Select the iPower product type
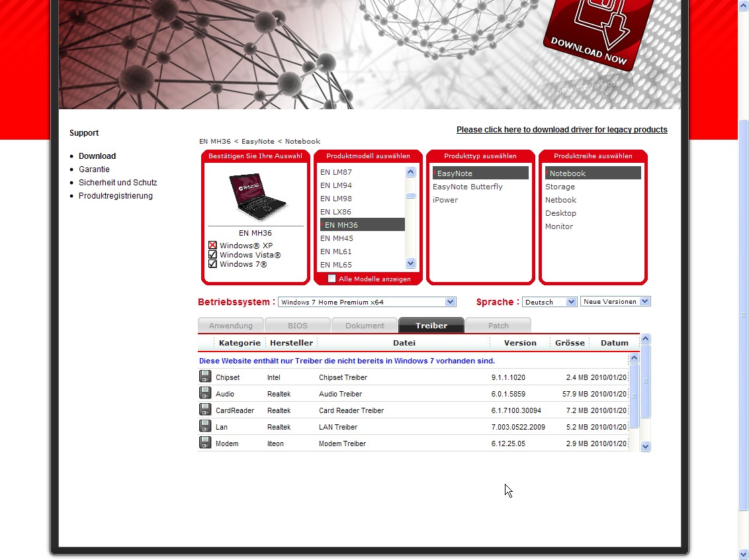This screenshot has height=560, width=749. coord(445,200)
